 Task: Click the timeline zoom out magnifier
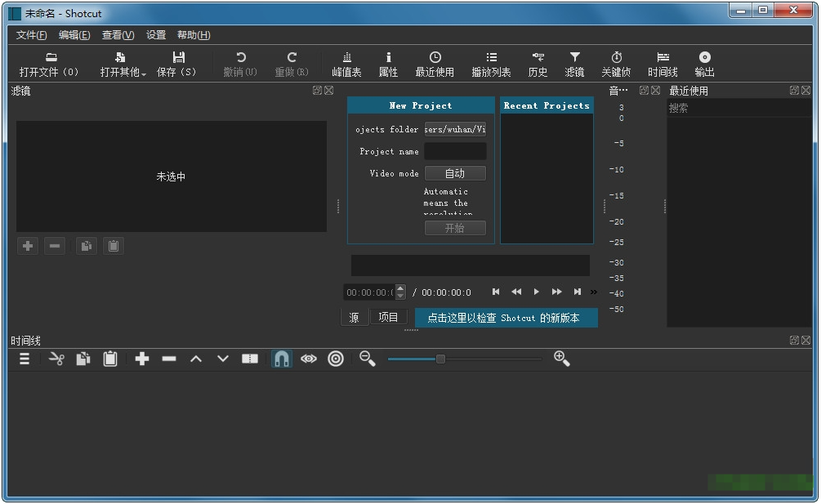coord(368,359)
